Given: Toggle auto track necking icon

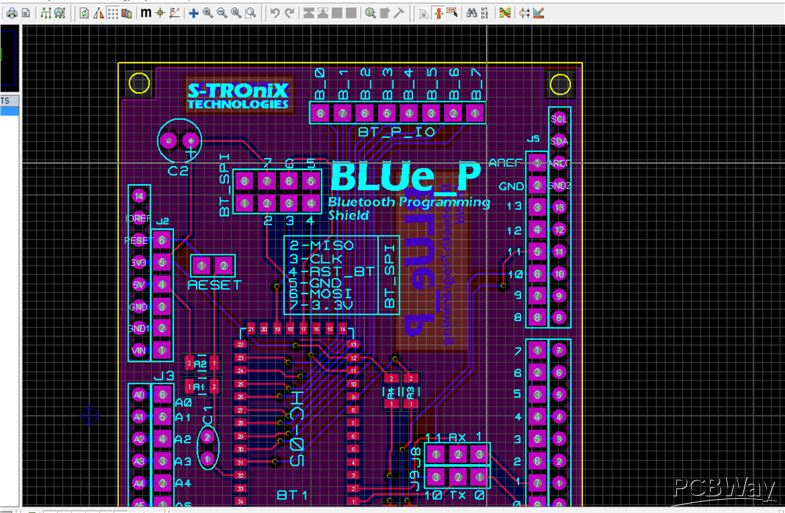Looking at the screenshot, I should click(438, 13).
